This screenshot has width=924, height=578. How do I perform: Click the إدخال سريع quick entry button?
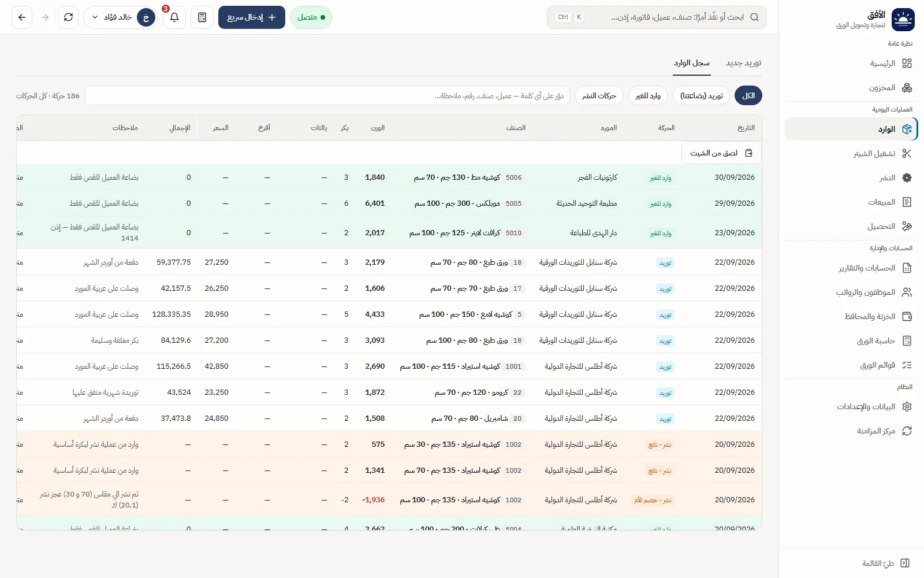point(252,17)
